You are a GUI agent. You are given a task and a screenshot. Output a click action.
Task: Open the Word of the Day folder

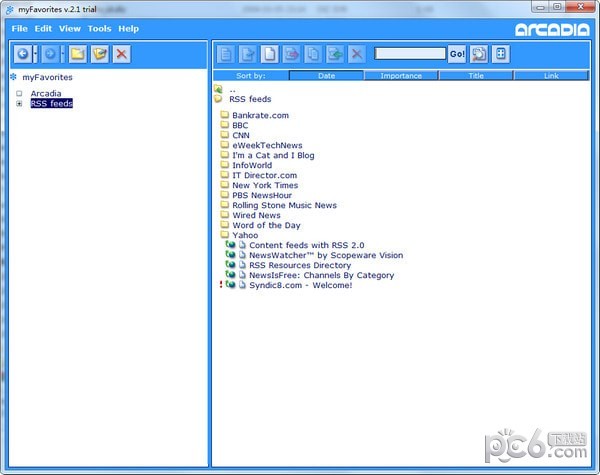[266, 225]
